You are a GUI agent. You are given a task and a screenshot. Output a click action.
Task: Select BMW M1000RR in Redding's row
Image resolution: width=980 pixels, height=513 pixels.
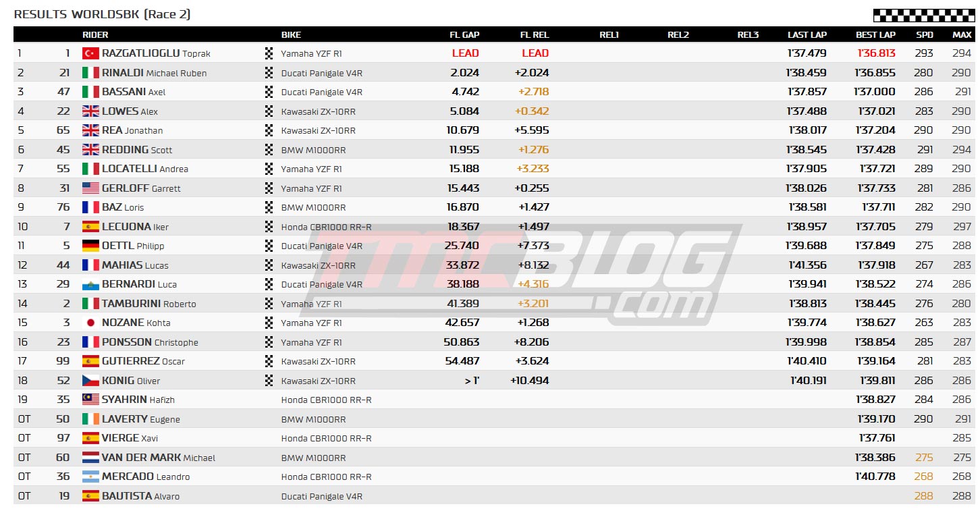pyautogui.click(x=313, y=150)
